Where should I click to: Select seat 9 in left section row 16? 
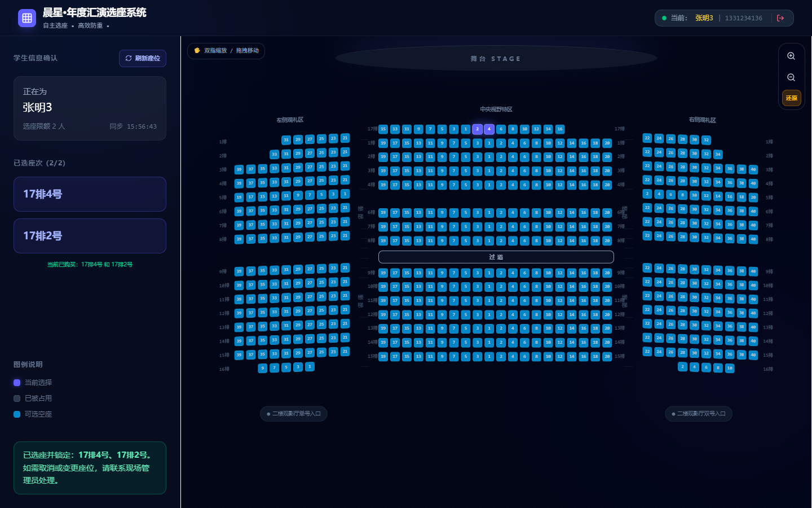tap(262, 368)
